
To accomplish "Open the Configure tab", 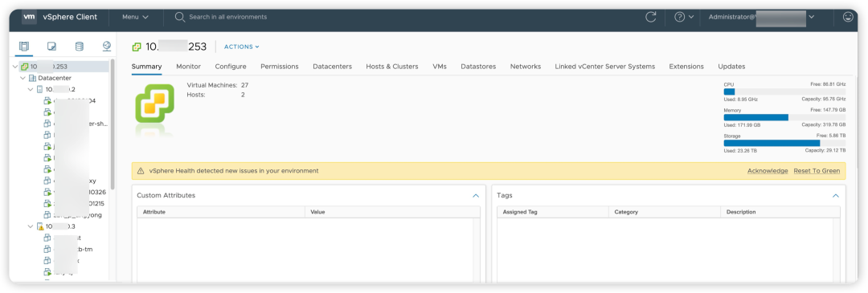I will (231, 67).
